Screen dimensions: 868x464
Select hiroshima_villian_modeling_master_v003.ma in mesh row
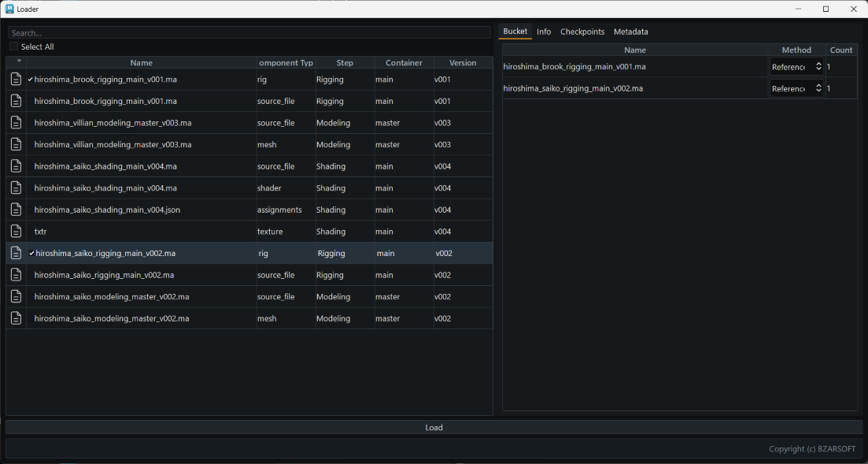click(x=113, y=144)
